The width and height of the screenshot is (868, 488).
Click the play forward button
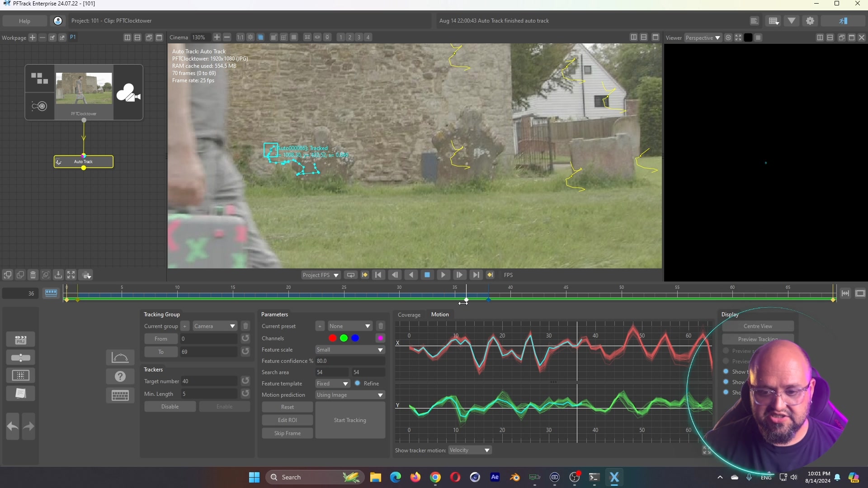[443, 275]
